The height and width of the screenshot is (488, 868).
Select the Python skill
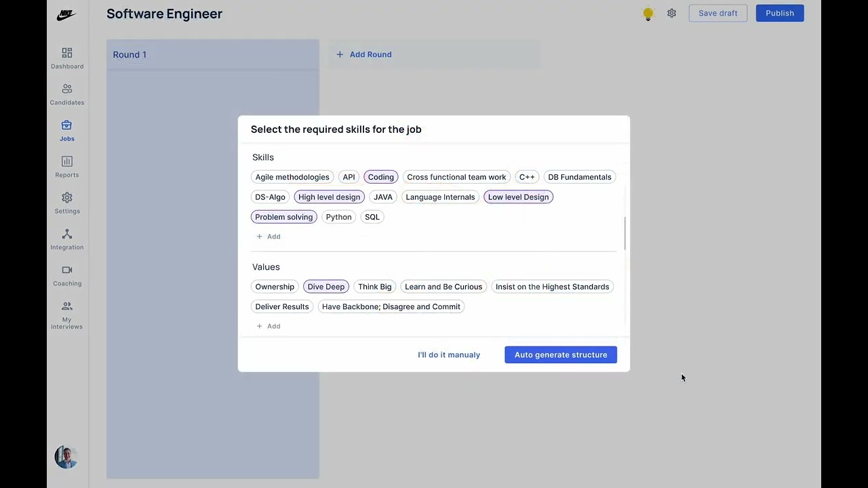point(338,217)
